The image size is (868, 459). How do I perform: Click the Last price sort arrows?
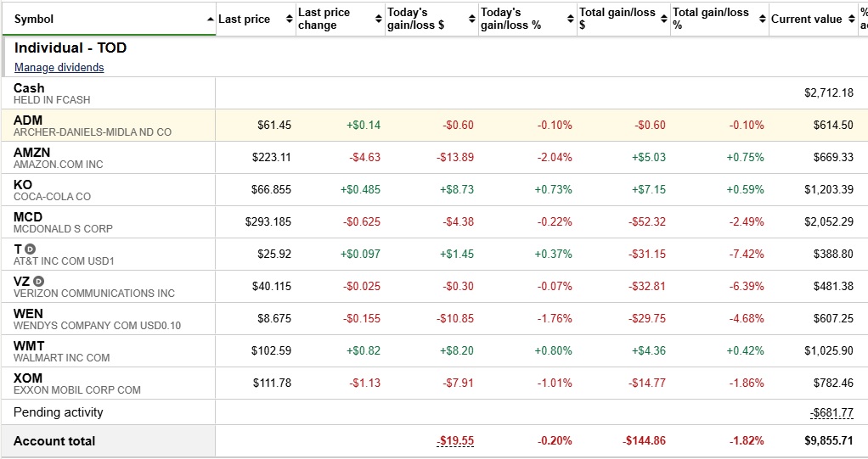coord(290,19)
